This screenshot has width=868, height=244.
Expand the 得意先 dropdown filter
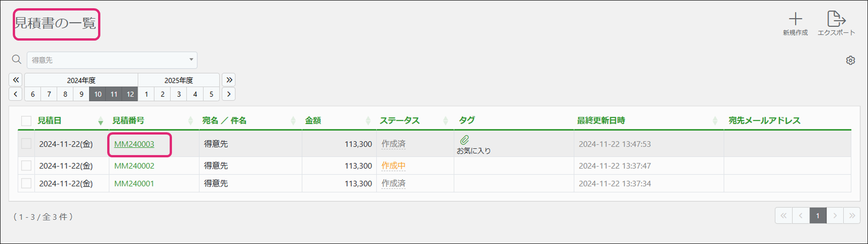[x=191, y=60]
